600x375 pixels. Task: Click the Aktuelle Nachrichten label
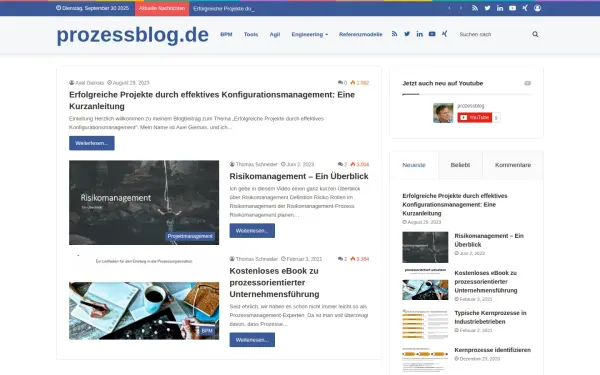(162, 8)
